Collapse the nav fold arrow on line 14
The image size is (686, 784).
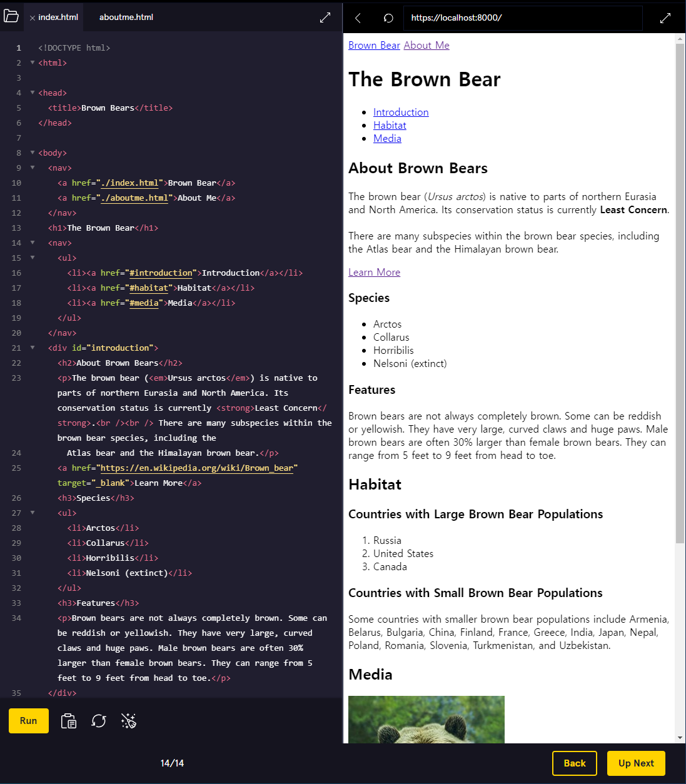click(x=33, y=243)
